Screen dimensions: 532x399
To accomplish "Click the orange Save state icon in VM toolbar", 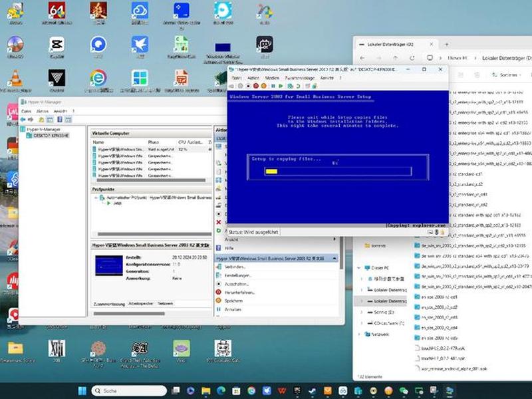I will (263, 86).
